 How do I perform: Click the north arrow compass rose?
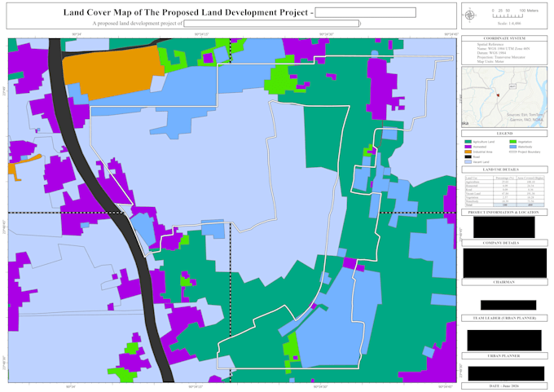[469, 15]
